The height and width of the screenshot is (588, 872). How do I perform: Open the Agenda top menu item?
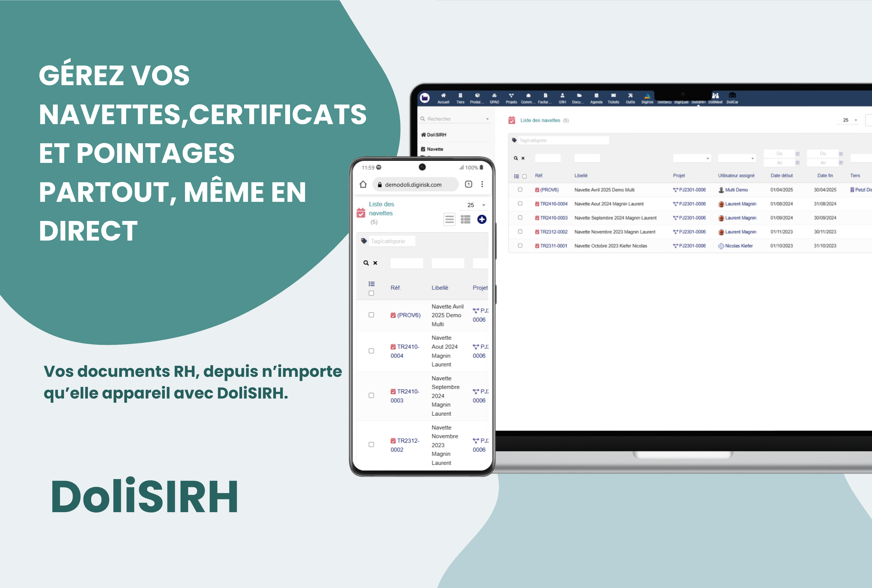coord(596,98)
